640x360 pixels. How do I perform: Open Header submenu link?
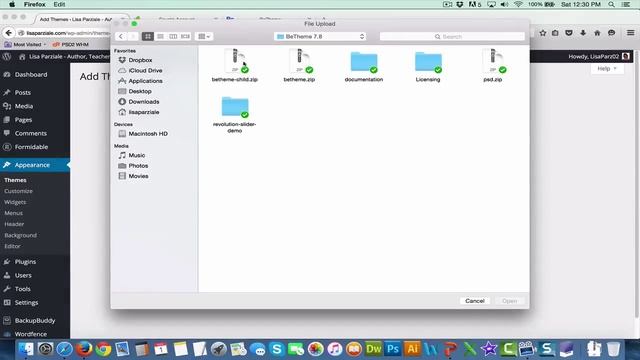coord(14,224)
